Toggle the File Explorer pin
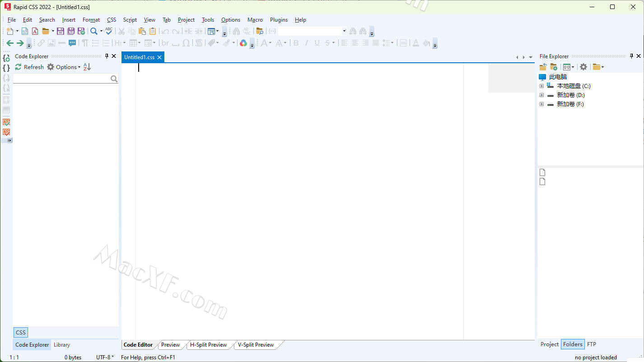 pos(631,56)
